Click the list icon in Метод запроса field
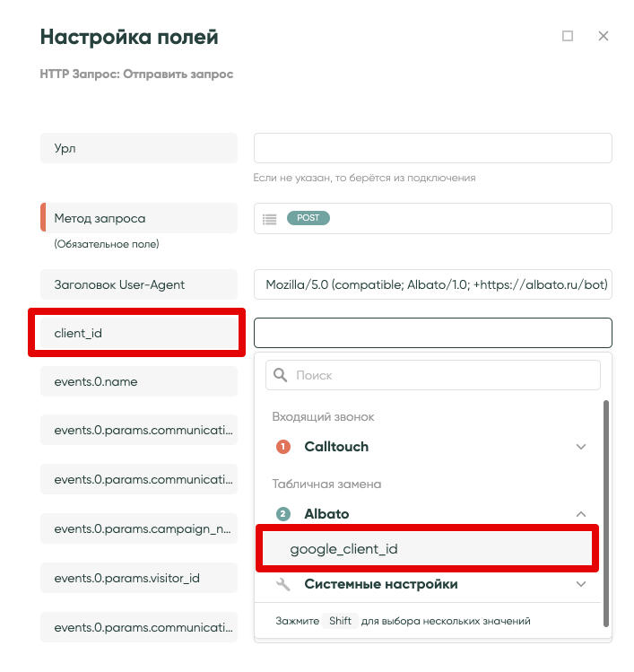 click(269, 218)
